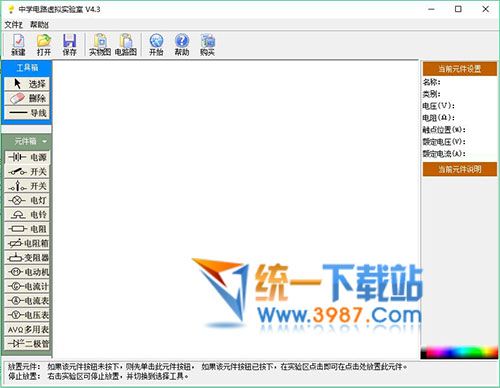Viewport: 500px width, 388px height.
Task: Open the 帮助 menu in menu bar
Action: [39, 24]
